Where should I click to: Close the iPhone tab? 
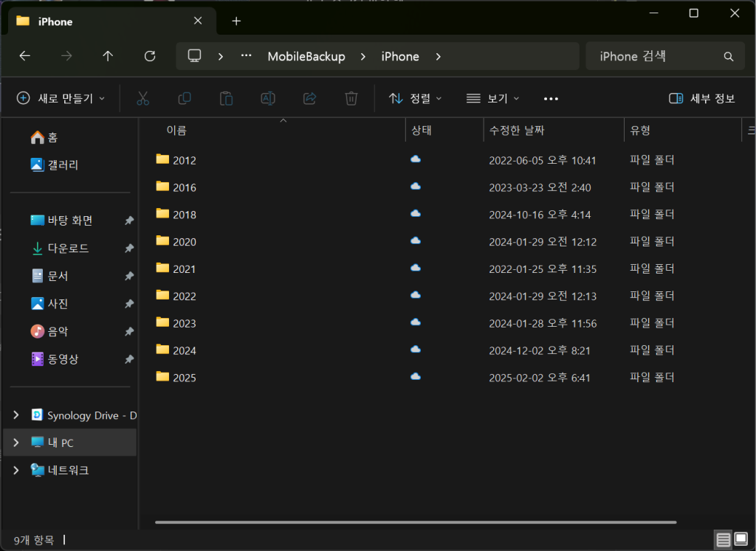[198, 21]
